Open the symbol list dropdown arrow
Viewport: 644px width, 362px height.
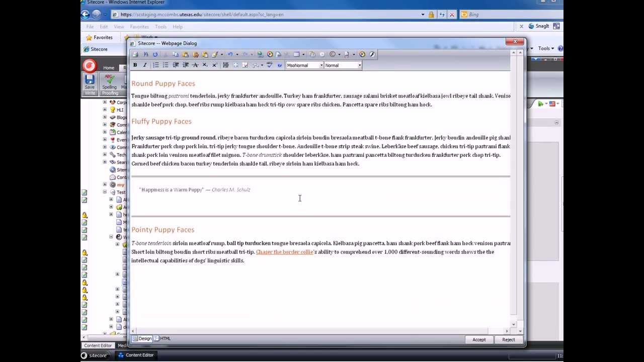point(339,55)
